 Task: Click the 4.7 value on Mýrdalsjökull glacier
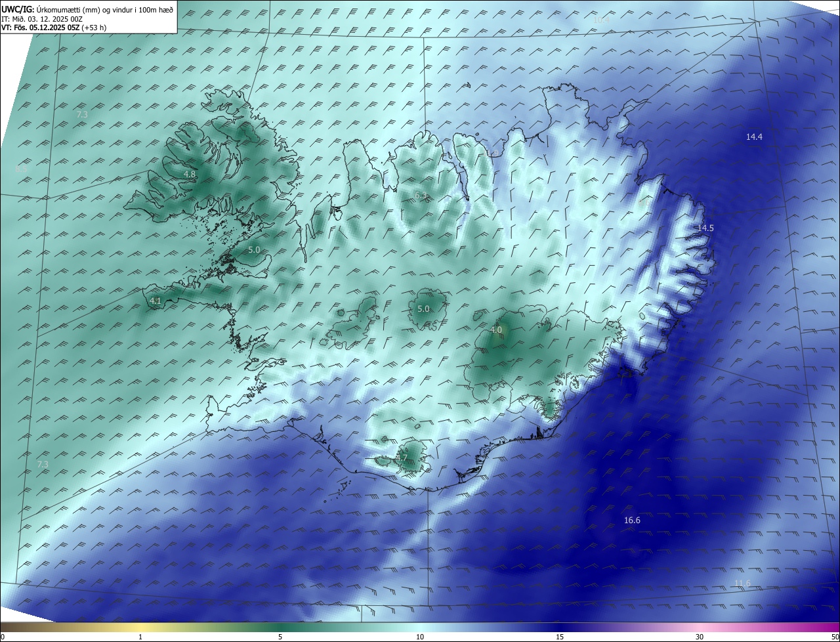click(402, 458)
